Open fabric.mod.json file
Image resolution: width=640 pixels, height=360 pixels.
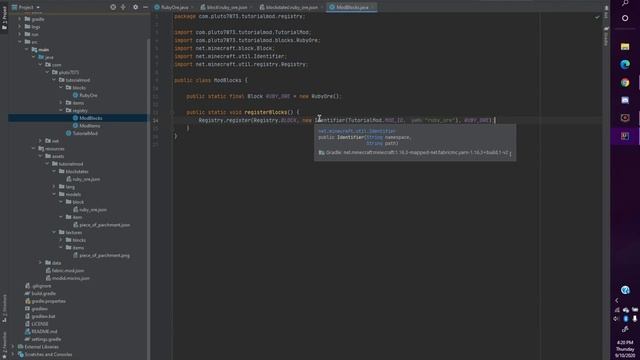(65, 271)
